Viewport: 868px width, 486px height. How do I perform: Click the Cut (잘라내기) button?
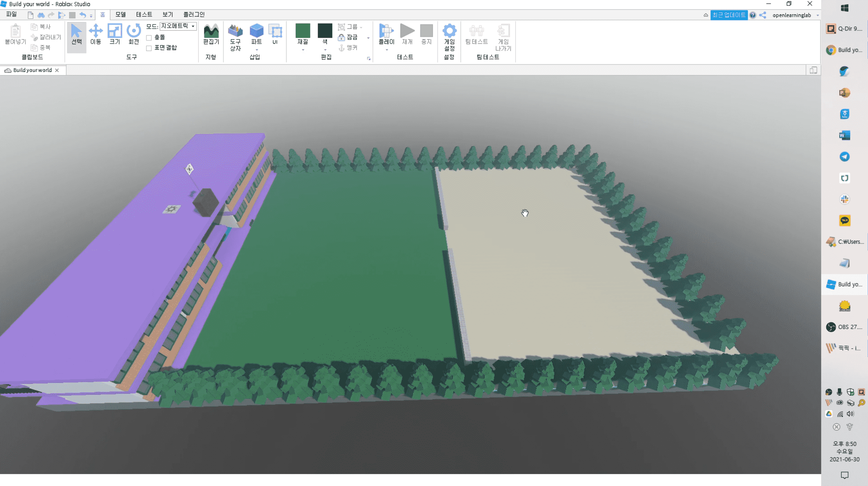[46, 37]
